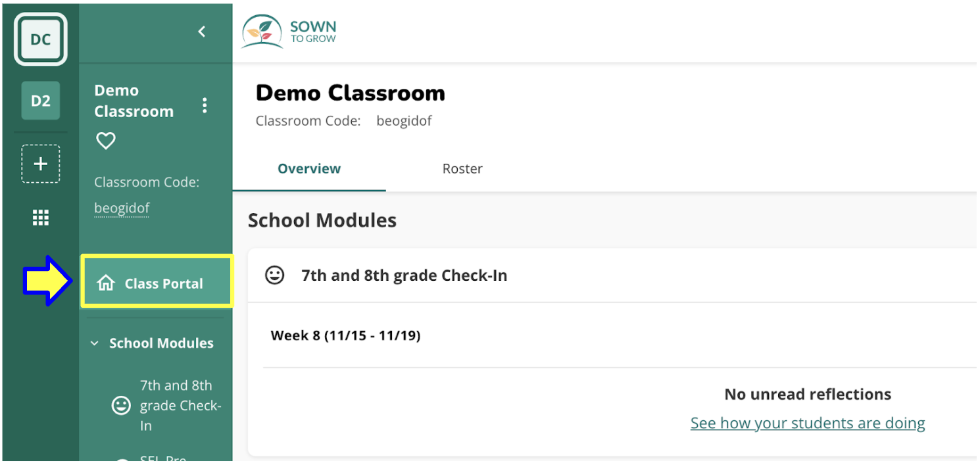Screen dimensions: 980x463
Task: Switch to the D2 classroom
Action: click(x=40, y=101)
